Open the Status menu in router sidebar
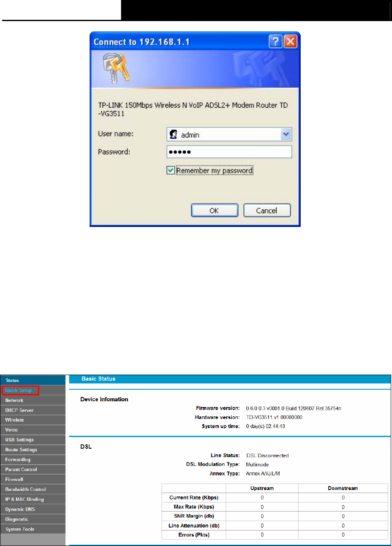The image size is (392, 546). (33, 381)
